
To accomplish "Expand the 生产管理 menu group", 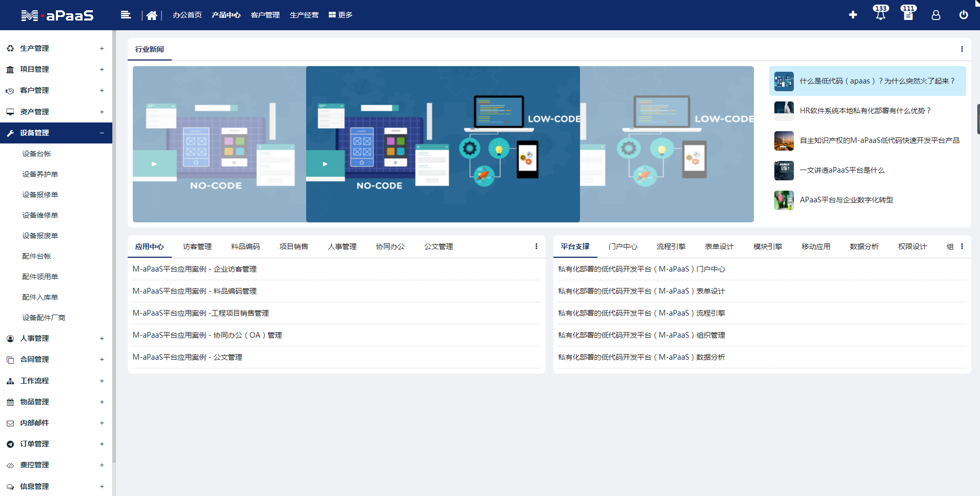I will coord(102,48).
